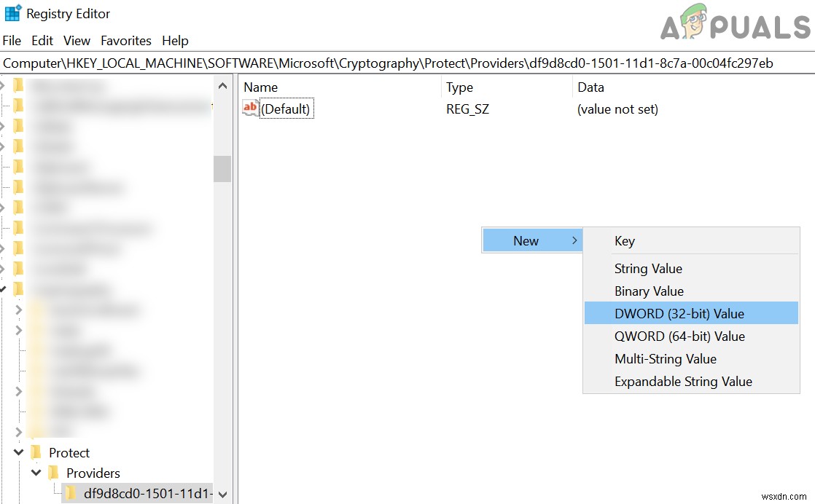Choose Key from the New submenu
815x504 pixels.
coord(691,241)
